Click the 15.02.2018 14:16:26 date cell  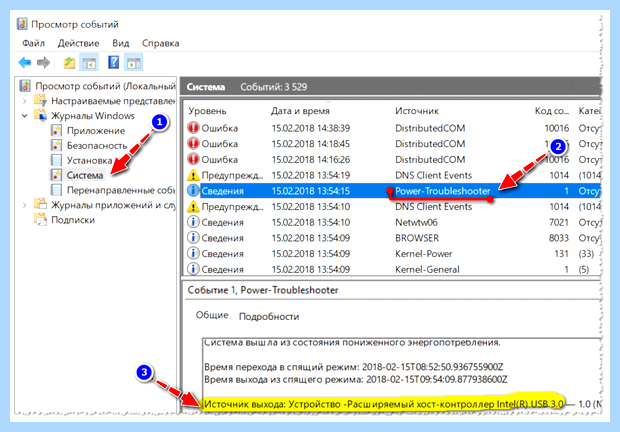(x=311, y=160)
